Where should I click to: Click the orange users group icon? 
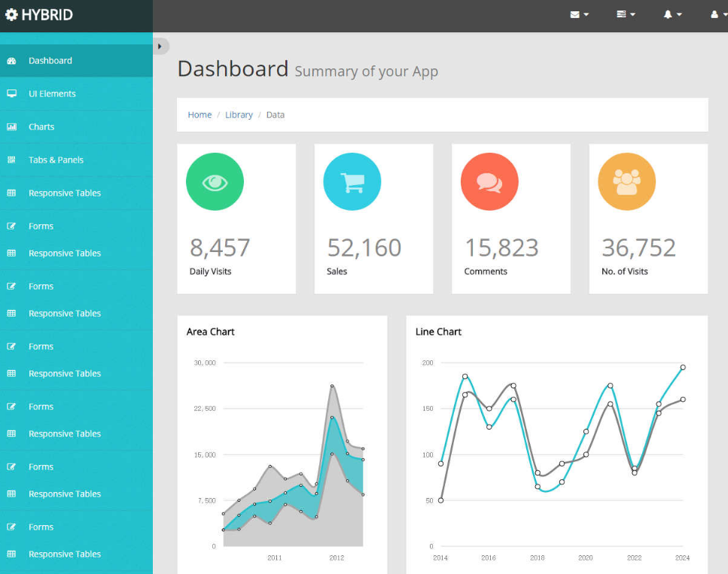pos(626,181)
